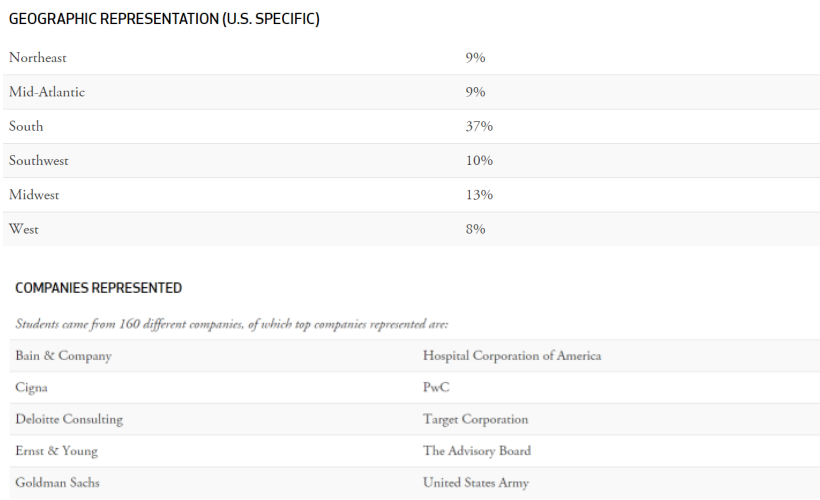Click the Midwest region label

[34, 195]
